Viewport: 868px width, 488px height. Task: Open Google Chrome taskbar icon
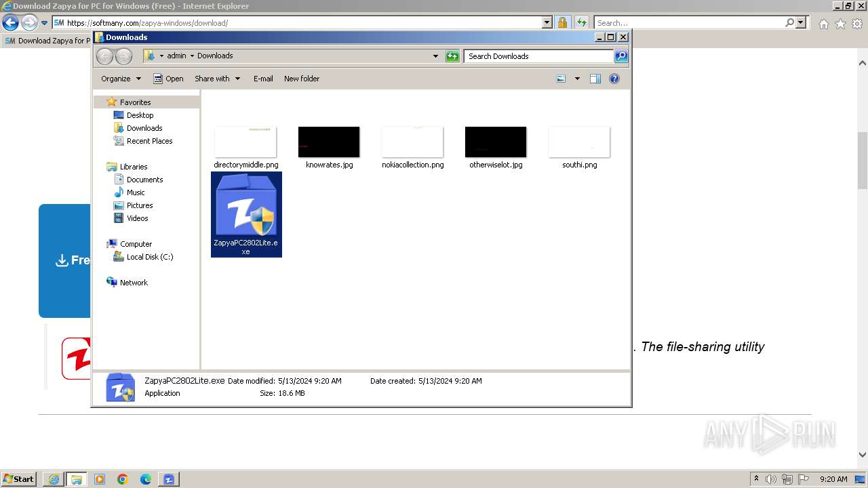(x=123, y=479)
